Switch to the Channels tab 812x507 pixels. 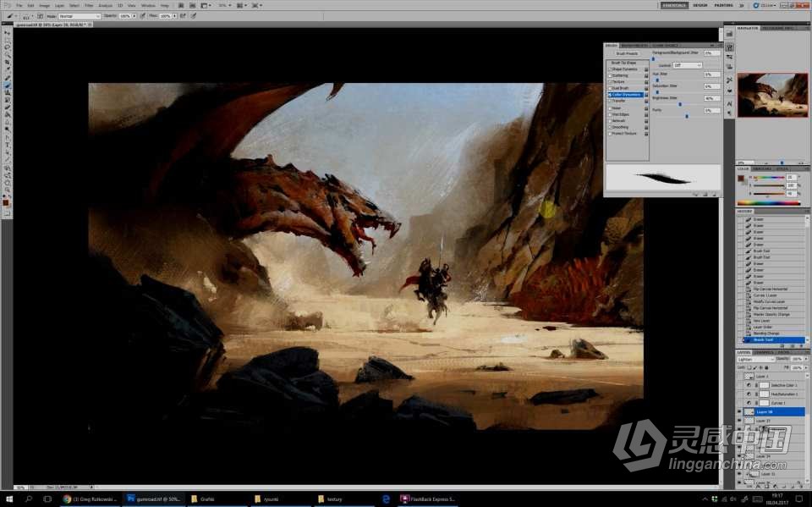tap(763, 352)
